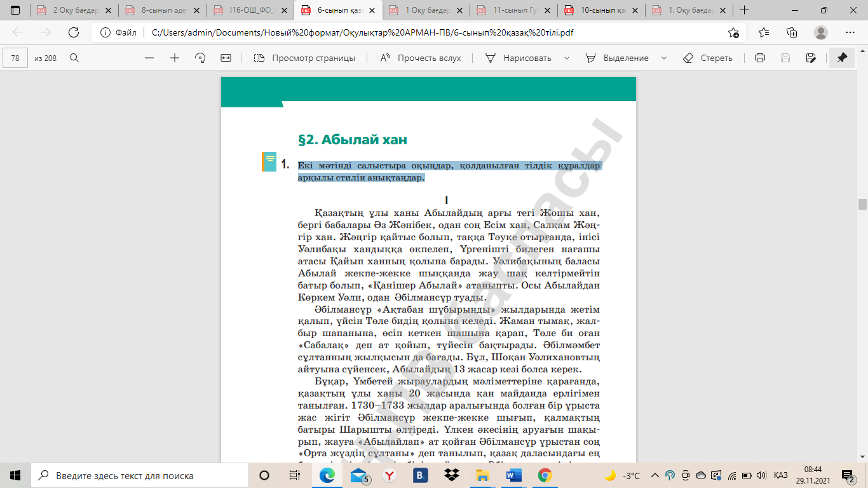
Task: Open the tab actions menu icon
Action: [x=15, y=10]
